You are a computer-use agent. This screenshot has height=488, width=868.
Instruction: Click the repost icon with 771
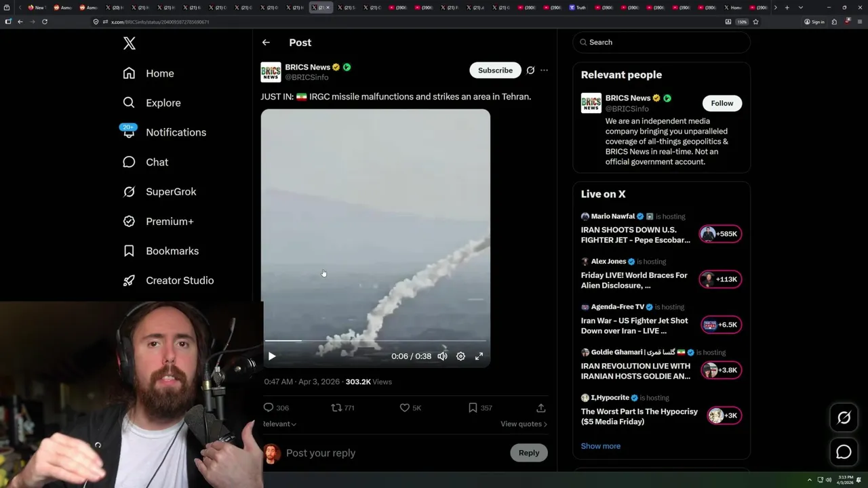[336, 407]
